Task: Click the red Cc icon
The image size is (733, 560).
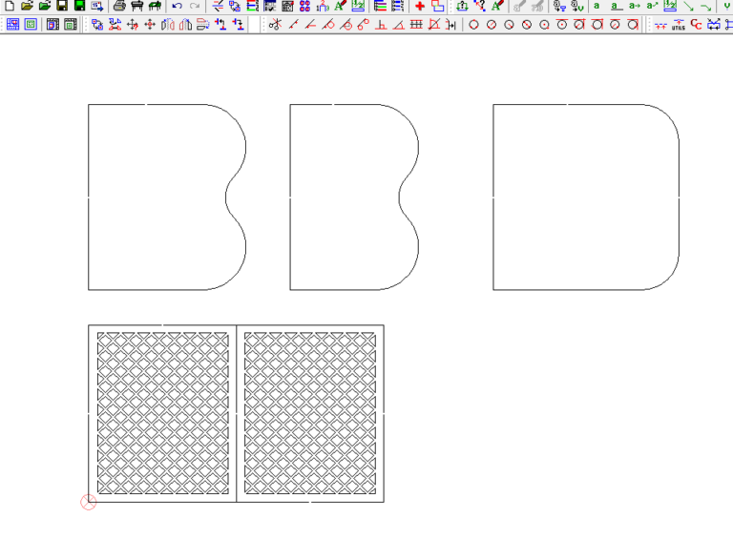Action: [x=696, y=25]
